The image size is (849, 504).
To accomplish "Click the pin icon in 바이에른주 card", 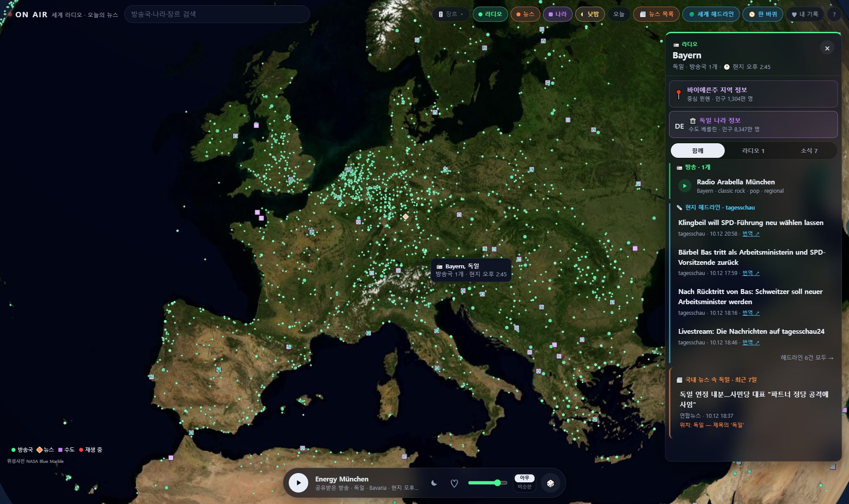I will pyautogui.click(x=679, y=94).
